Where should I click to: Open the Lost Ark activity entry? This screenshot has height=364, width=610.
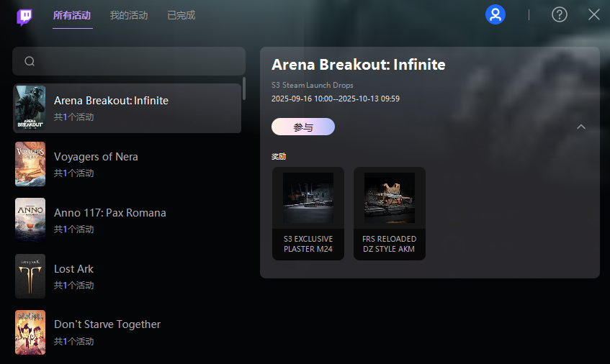130,276
